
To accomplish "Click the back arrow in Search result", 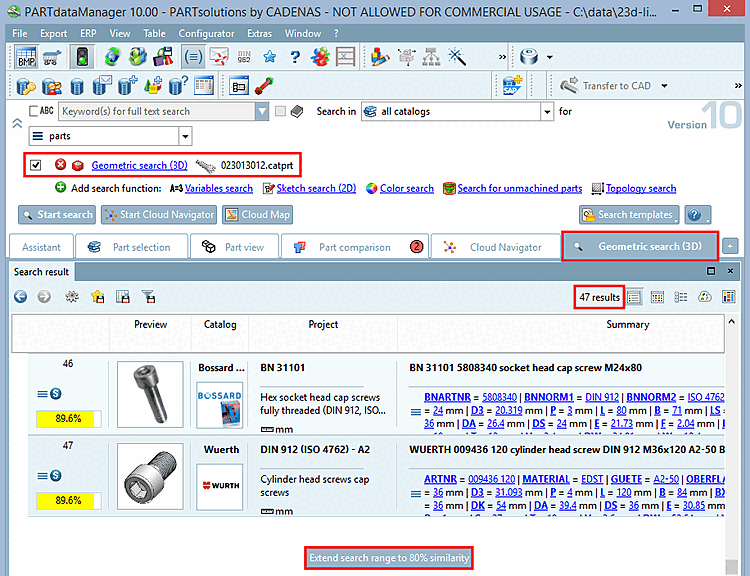I will [20, 297].
